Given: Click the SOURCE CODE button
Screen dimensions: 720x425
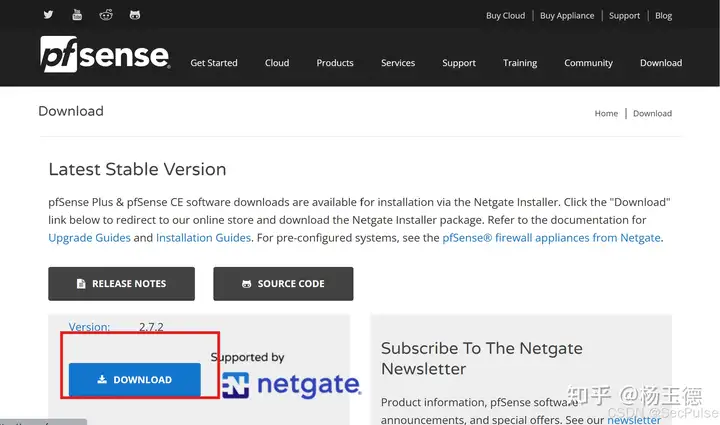Looking at the screenshot, I should click(x=283, y=284).
